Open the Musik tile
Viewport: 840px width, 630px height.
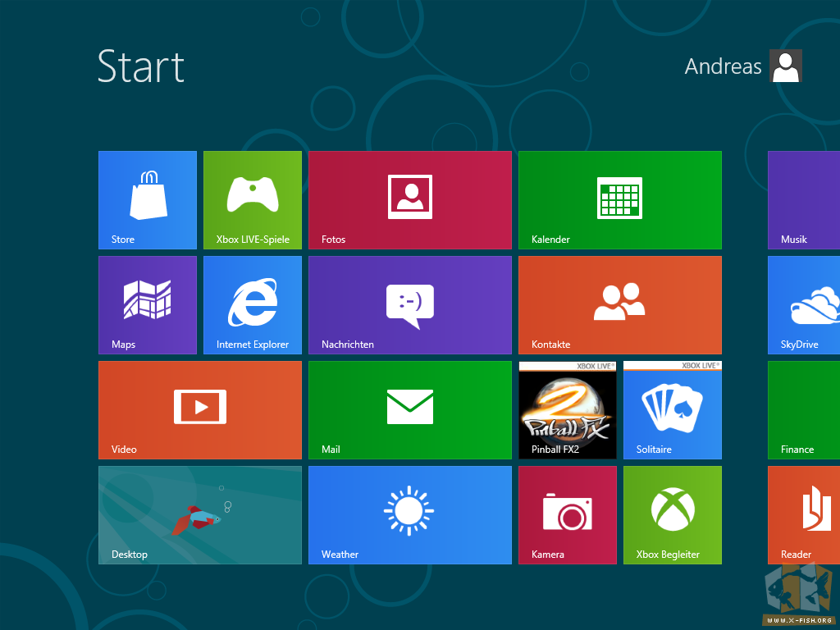[804, 200]
